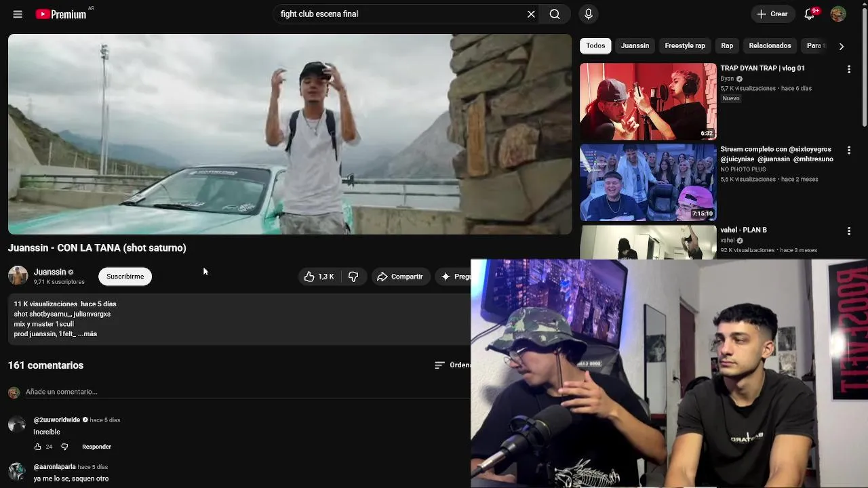Viewport: 868px width, 488px height.
Task: Click the own avatar beside comment field
Action: tap(14, 392)
